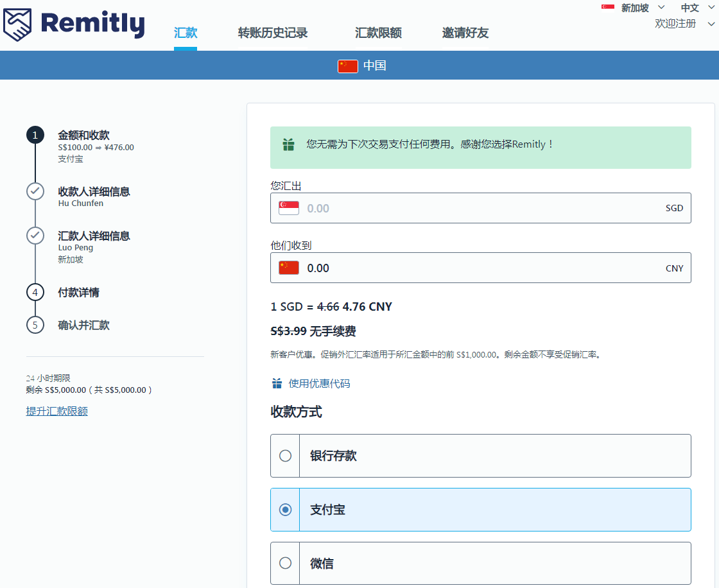The width and height of the screenshot is (719, 588).
Task: Select the 银行存款 radio option
Action: [x=285, y=456]
